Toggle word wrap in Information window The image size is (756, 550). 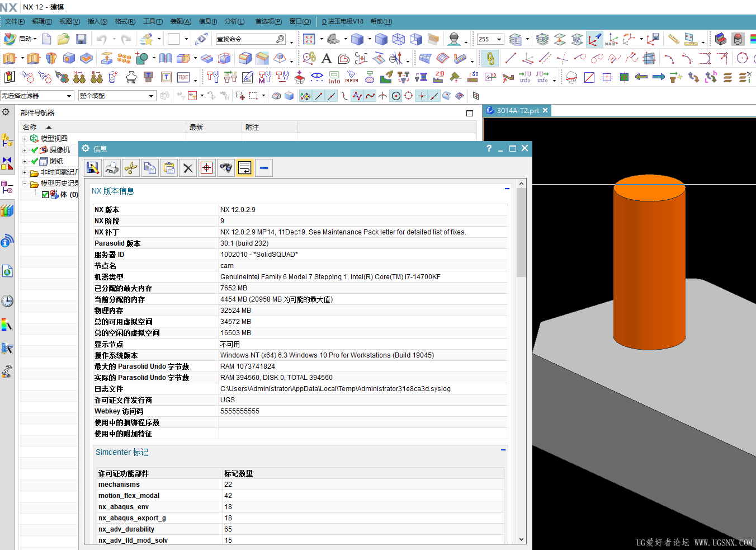click(245, 167)
